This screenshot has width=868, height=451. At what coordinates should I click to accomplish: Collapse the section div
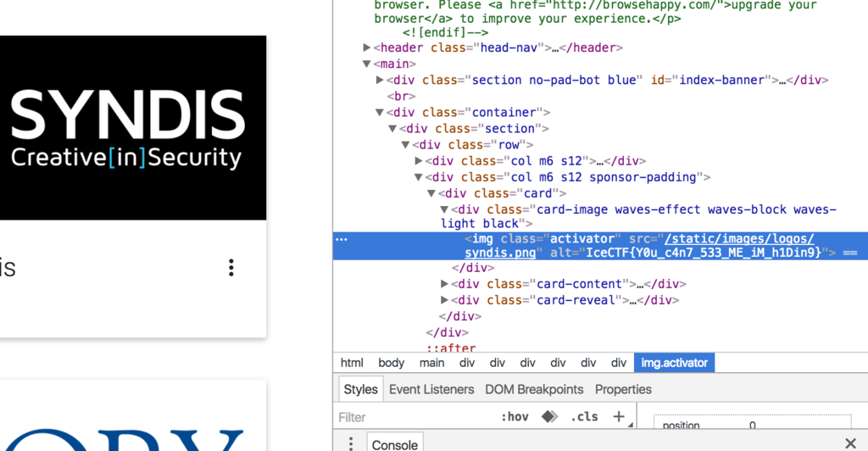click(392, 128)
